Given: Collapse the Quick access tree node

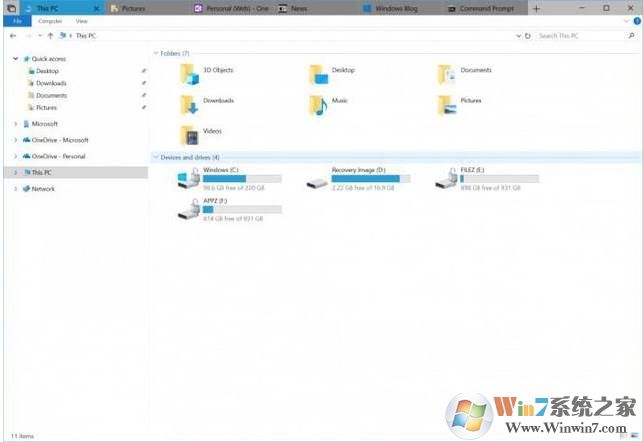Looking at the screenshot, I should (15, 59).
